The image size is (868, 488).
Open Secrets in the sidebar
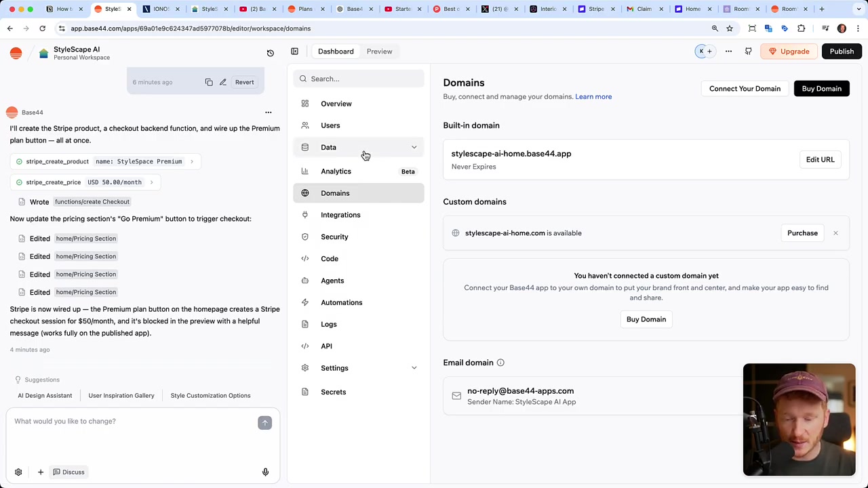(359, 392)
